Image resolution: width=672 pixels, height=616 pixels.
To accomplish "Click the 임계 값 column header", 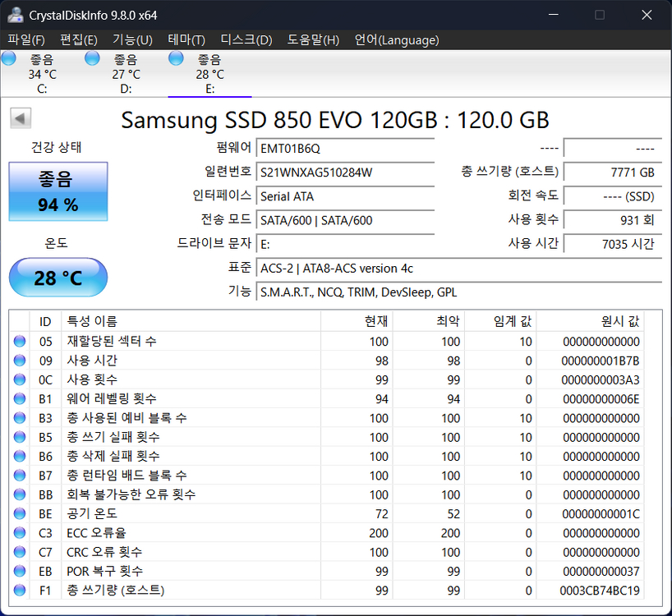I will (x=500, y=321).
